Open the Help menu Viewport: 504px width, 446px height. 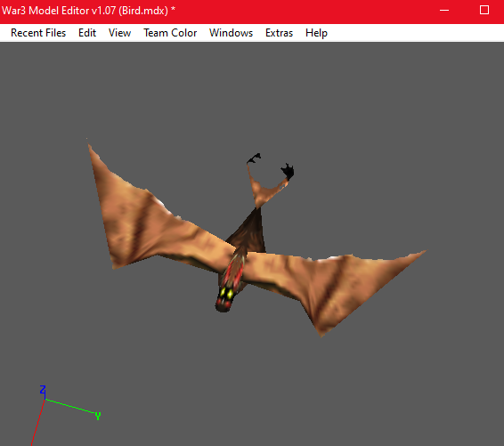[316, 33]
